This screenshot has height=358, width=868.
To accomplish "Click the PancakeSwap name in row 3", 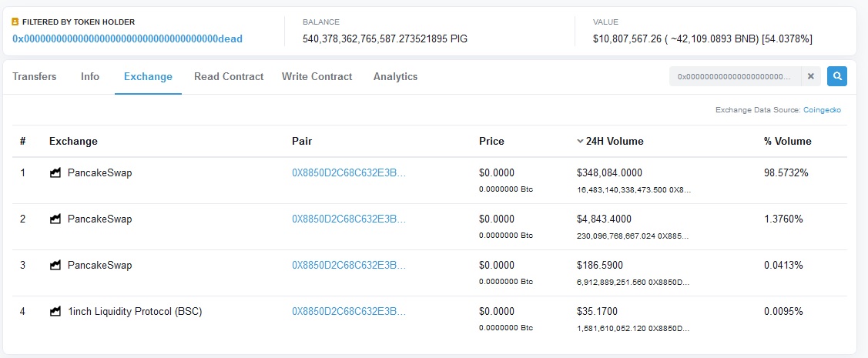I will (99, 265).
